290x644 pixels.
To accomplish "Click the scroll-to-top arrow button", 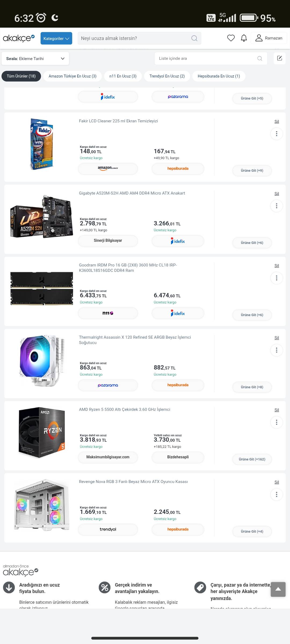I will coord(278,589).
